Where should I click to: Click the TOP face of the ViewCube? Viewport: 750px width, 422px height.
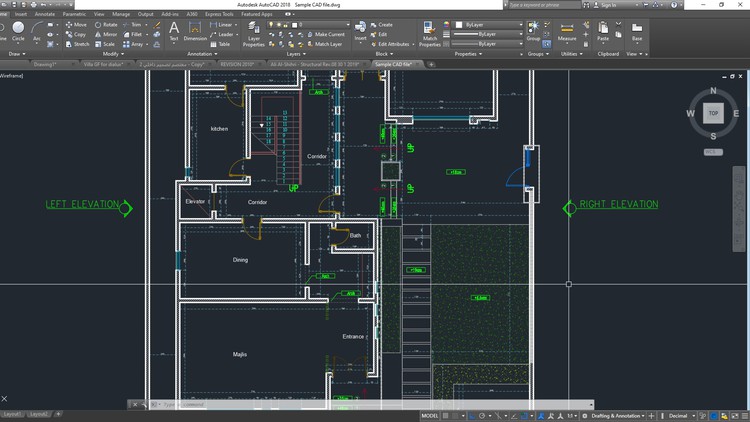click(x=713, y=113)
